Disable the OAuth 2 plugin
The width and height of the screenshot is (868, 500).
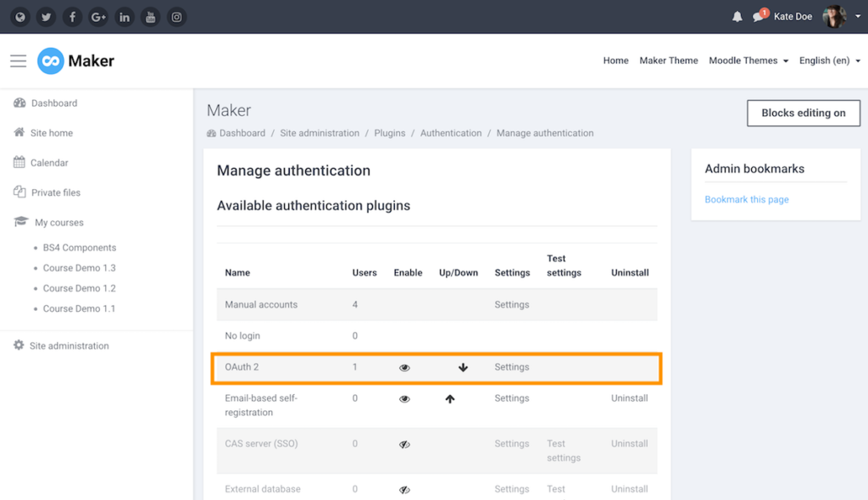(x=404, y=368)
